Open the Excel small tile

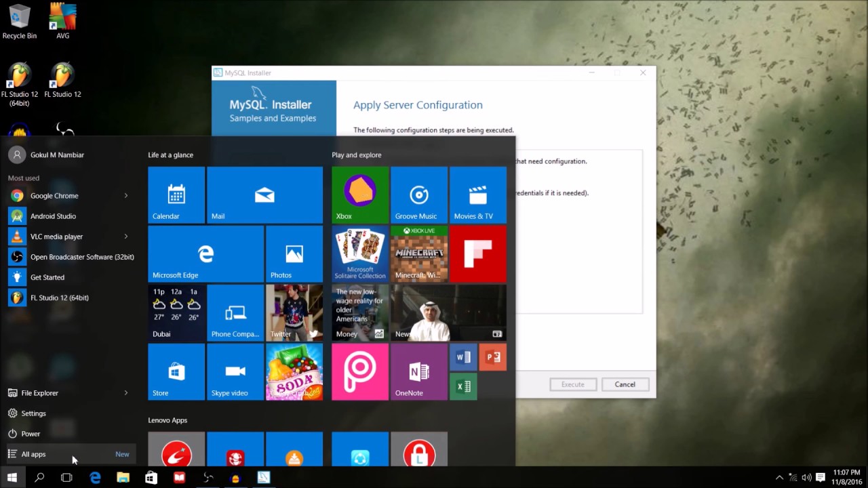[x=463, y=386]
